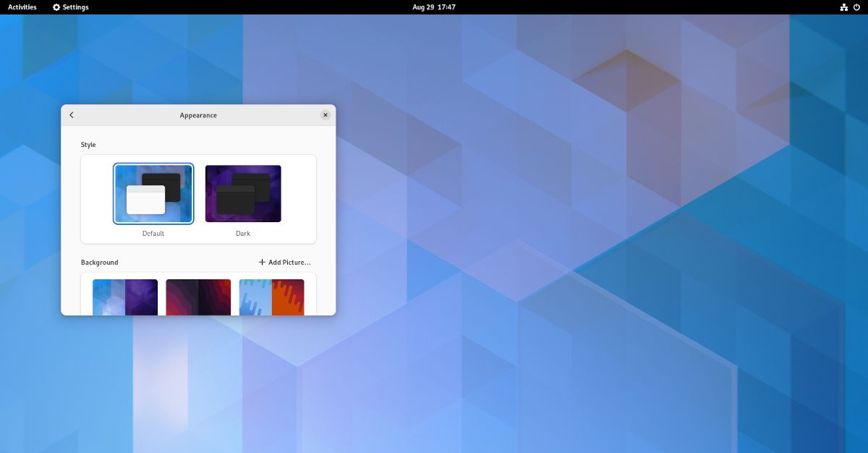
Task: Click the Dark label under the style preview
Action: [x=243, y=234]
